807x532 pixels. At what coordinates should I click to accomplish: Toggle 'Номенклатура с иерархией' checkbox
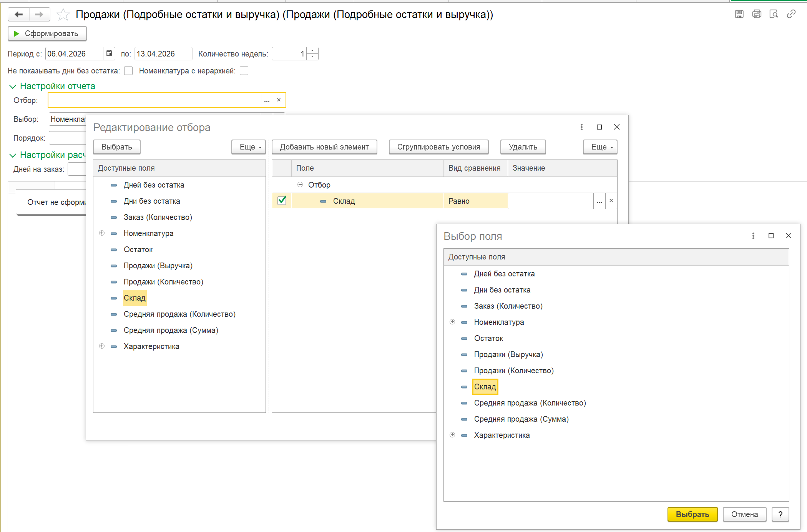pyautogui.click(x=244, y=71)
